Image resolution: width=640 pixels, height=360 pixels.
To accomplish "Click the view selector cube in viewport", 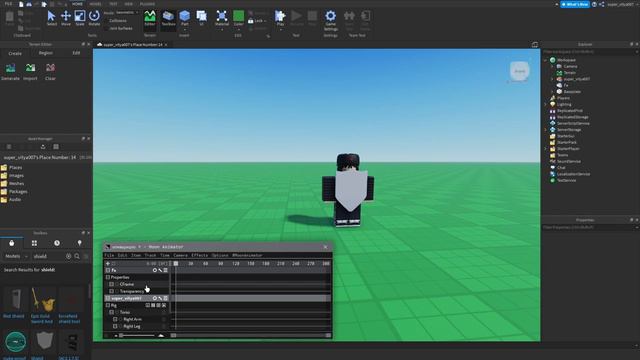I will coord(520,71).
